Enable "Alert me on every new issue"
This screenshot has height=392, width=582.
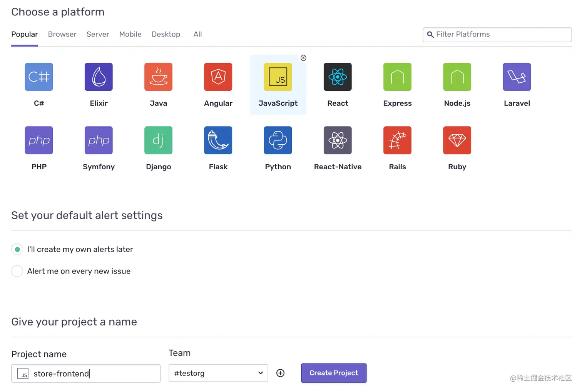tap(17, 271)
